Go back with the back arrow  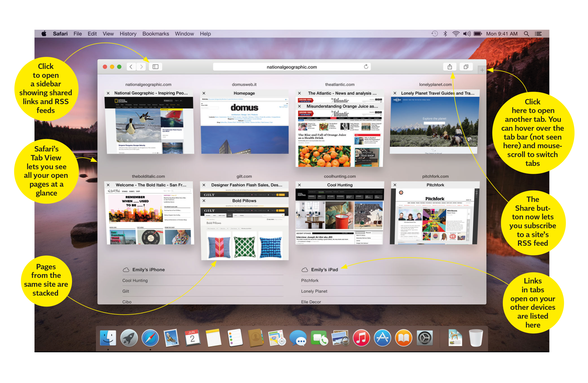point(131,67)
